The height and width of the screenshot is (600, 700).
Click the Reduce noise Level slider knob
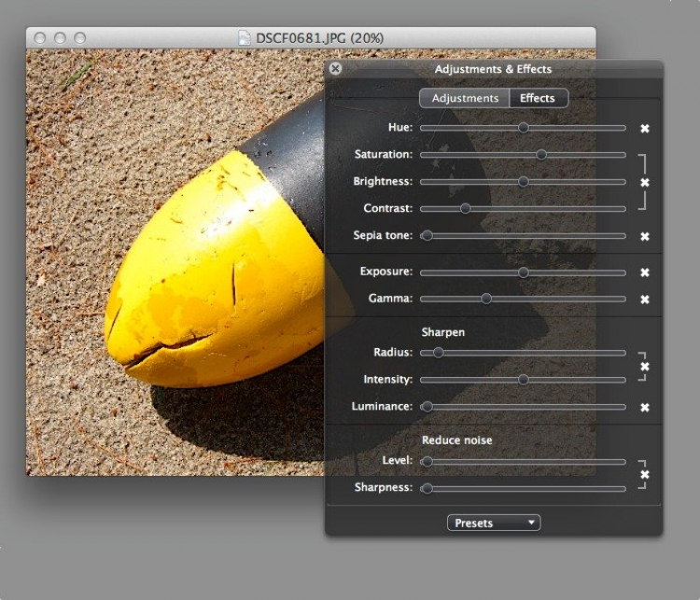[x=427, y=462]
